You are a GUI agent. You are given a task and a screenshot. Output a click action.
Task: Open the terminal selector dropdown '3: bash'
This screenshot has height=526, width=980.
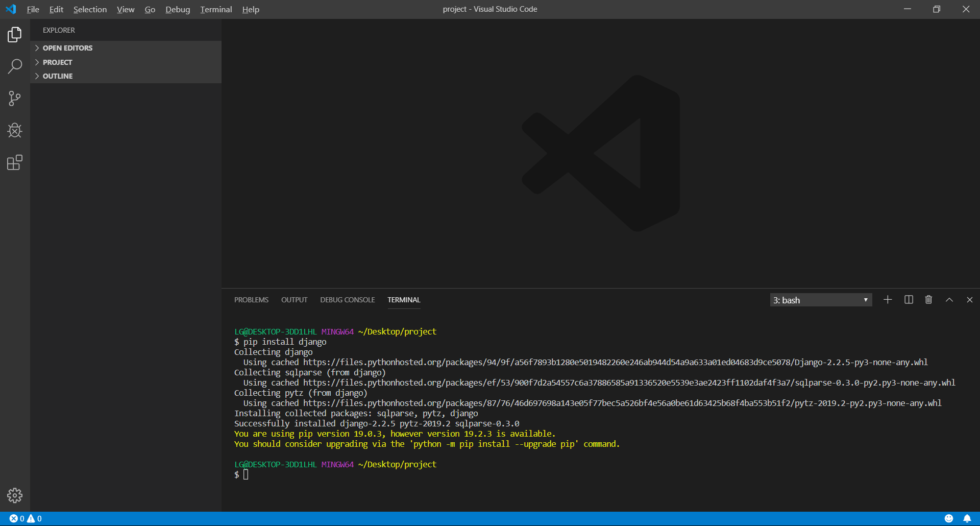click(x=821, y=300)
